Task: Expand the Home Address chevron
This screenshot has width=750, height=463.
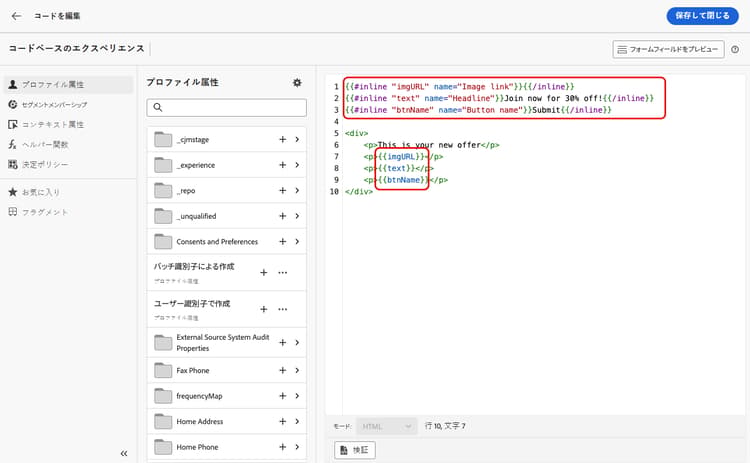Action: tap(297, 421)
